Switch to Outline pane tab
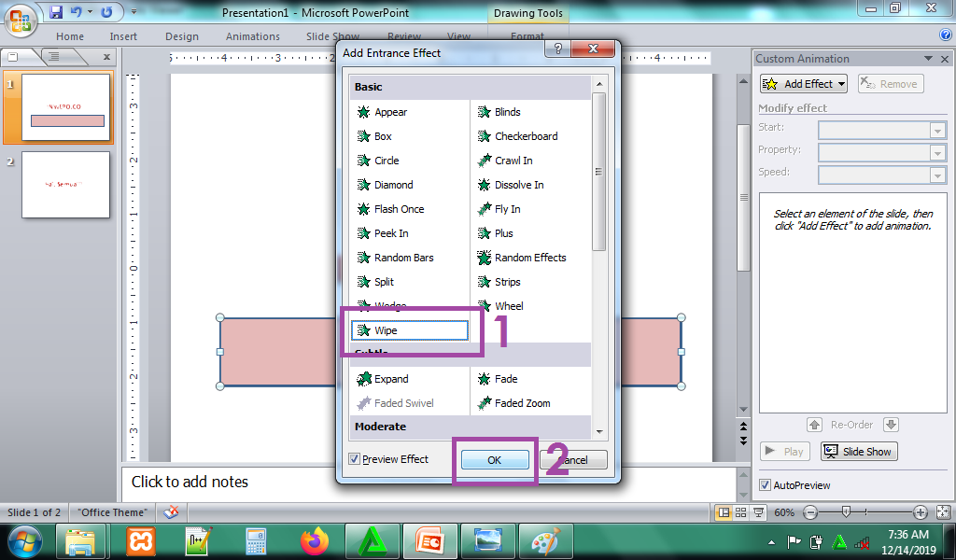Screen dimensions: 956x560 [55, 57]
